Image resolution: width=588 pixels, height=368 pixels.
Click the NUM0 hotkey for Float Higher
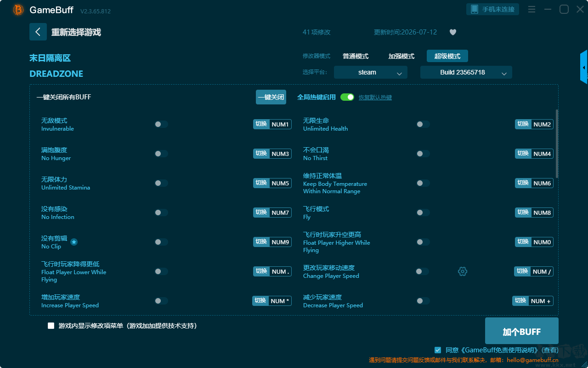click(x=534, y=242)
